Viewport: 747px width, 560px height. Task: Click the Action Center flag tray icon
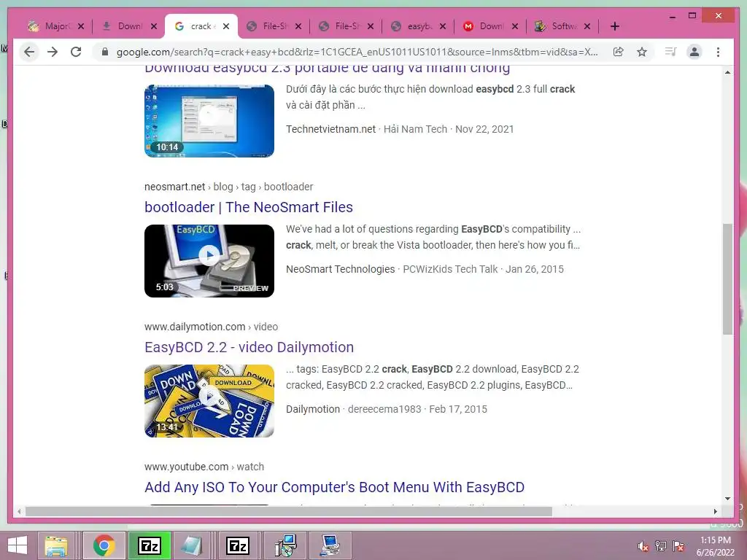pyautogui.click(x=678, y=546)
